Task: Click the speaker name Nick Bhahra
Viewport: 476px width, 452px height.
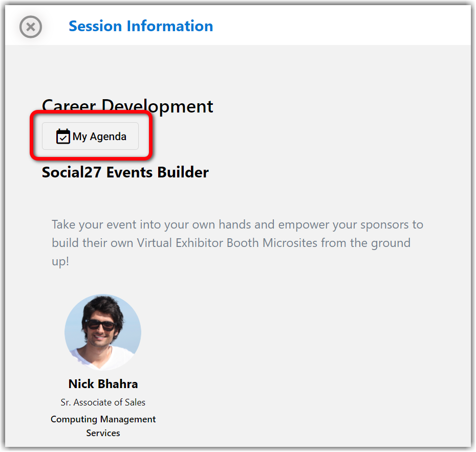Action: (103, 384)
